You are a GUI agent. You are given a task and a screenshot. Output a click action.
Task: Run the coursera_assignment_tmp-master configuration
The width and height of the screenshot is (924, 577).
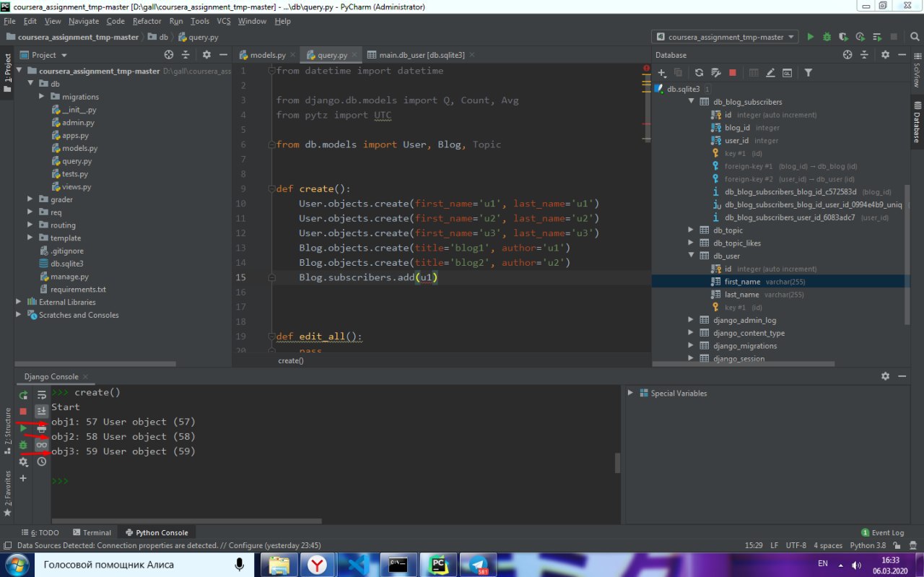pyautogui.click(x=811, y=37)
